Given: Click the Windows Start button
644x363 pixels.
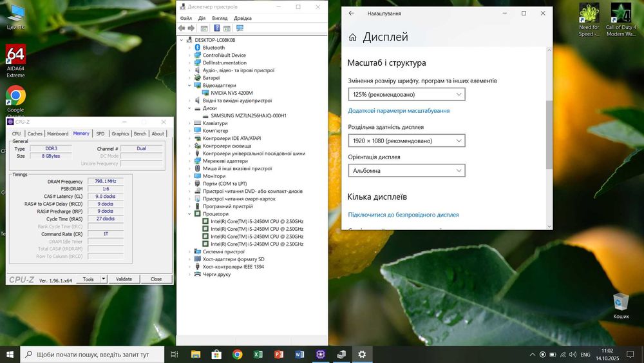Looking at the screenshot, I should pos(10,355).
